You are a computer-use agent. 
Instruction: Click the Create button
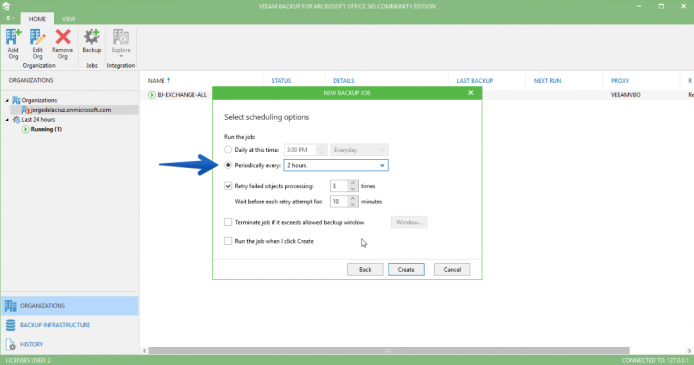pos(406,269)
